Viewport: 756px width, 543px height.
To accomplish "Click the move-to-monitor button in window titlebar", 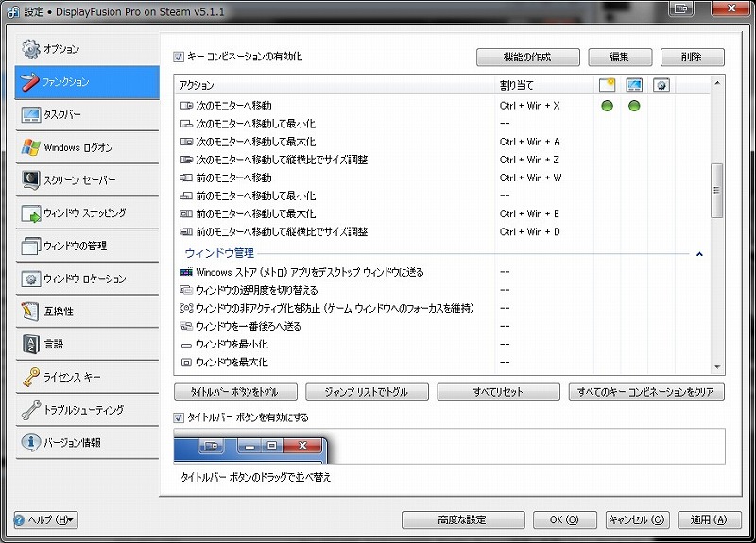I will (681, 8).
